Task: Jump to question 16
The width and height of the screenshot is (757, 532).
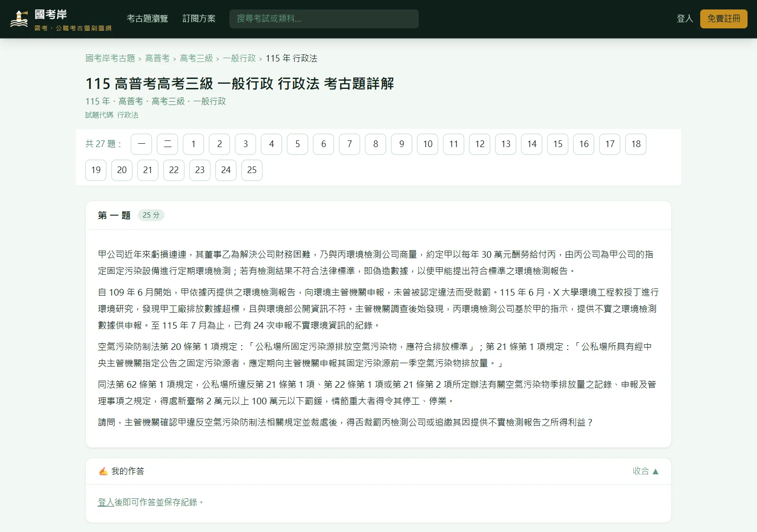Action: point(584,144)
